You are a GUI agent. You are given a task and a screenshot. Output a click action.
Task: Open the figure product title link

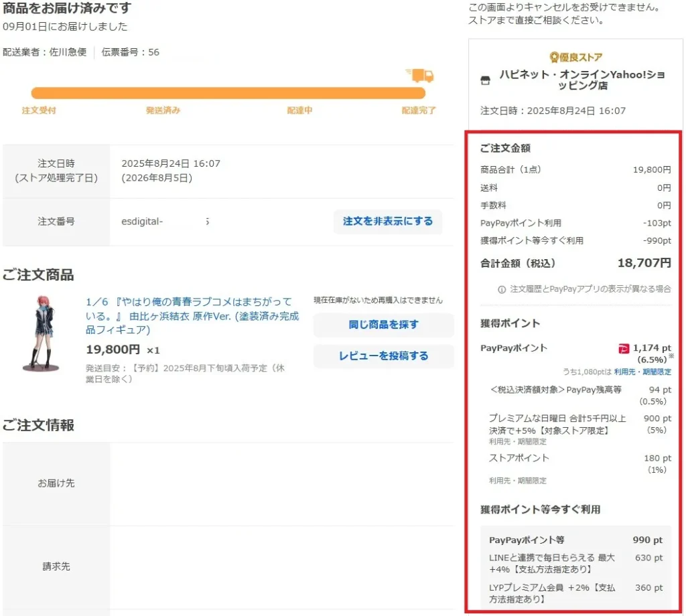192,315
